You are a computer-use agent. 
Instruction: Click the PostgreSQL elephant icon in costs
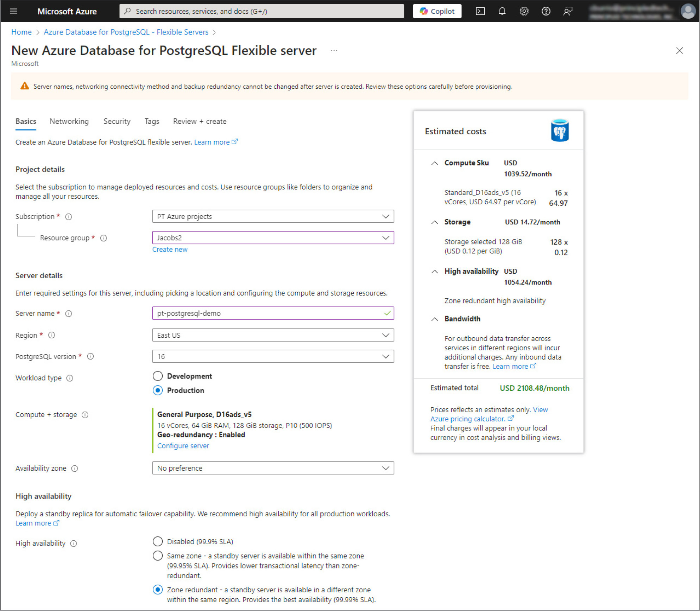(560, 131)
